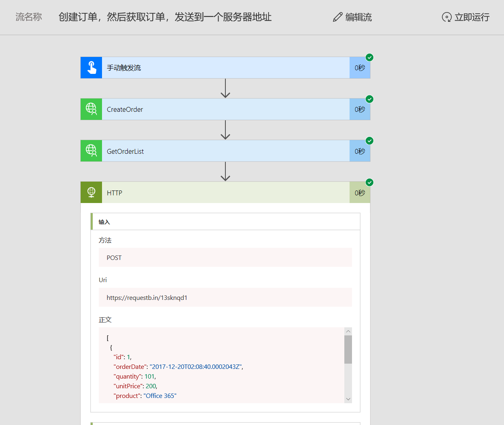Toggle the 输入 section header
Screen dimensions: 504x425
tap(104, 222)
